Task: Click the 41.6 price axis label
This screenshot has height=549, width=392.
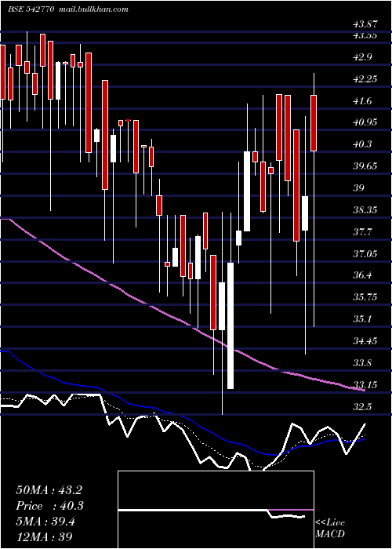Action: click(x=362, y=101)
